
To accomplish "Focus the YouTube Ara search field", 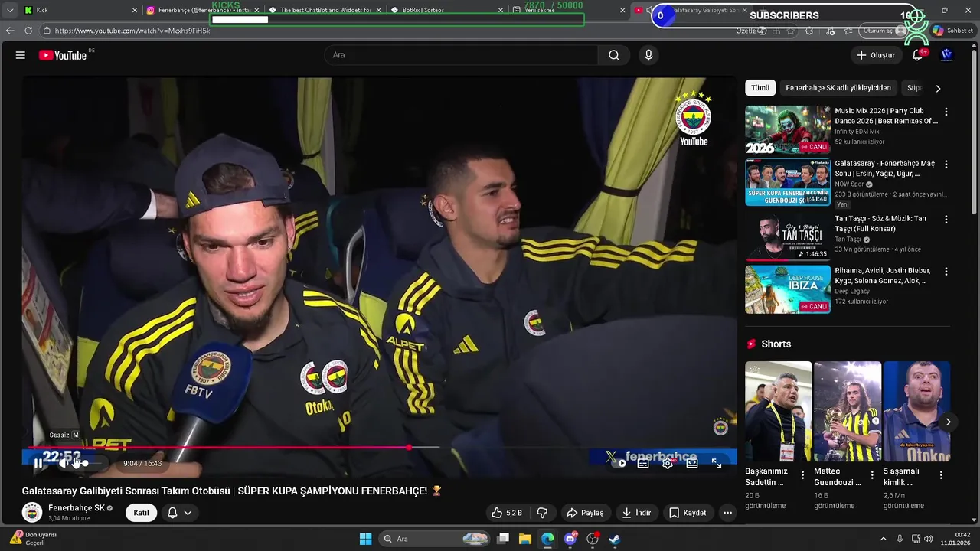I will point(461,55).
